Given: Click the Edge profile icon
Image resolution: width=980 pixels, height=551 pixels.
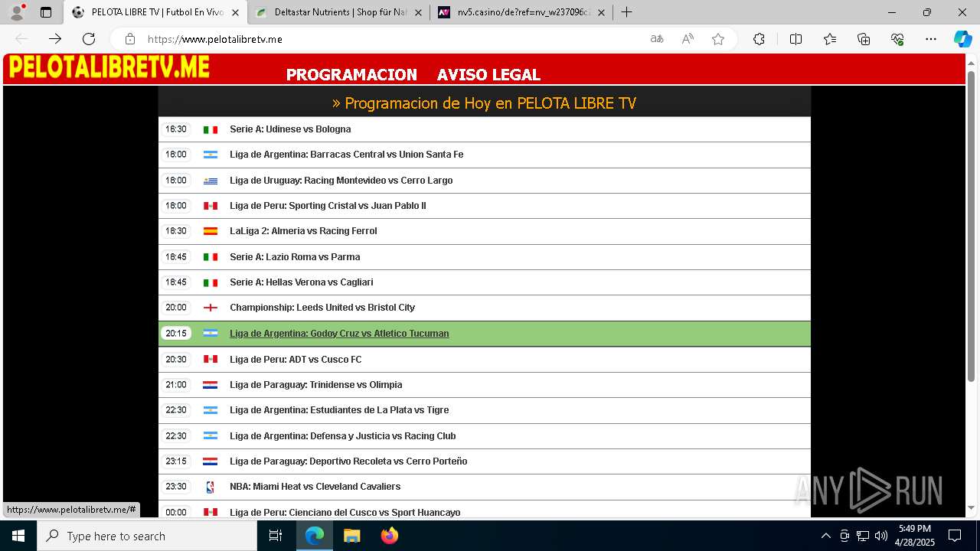Looking at the screenshot, I should click(17, 12).
